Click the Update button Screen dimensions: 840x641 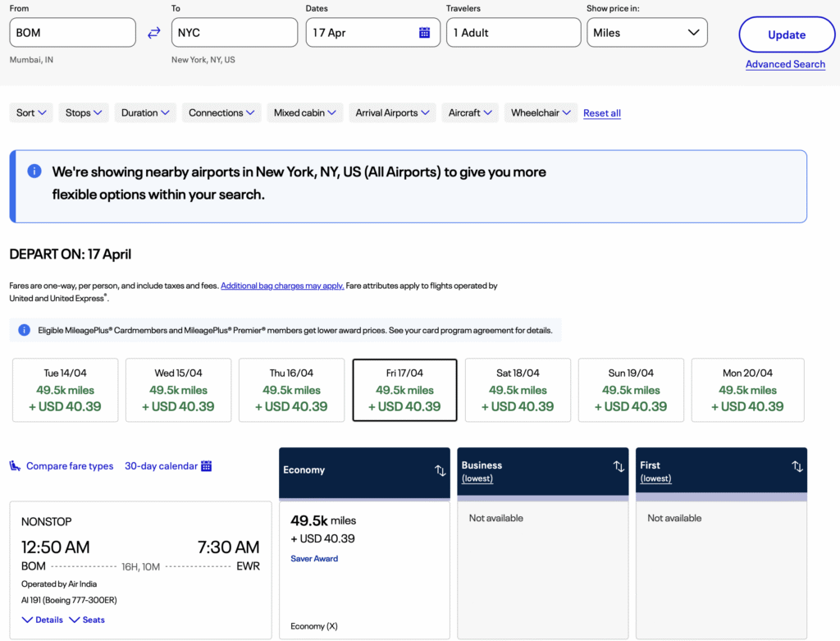click(x=786, y=34)
